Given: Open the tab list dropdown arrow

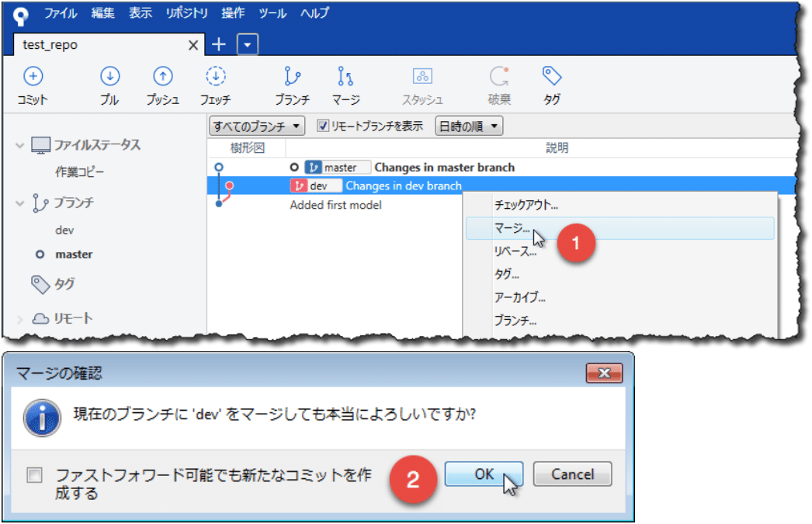Looking at the screenshot, I should [248, 44].
